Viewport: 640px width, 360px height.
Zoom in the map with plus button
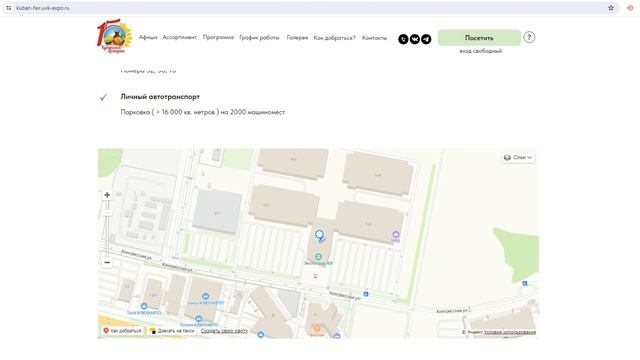point(107,195)
